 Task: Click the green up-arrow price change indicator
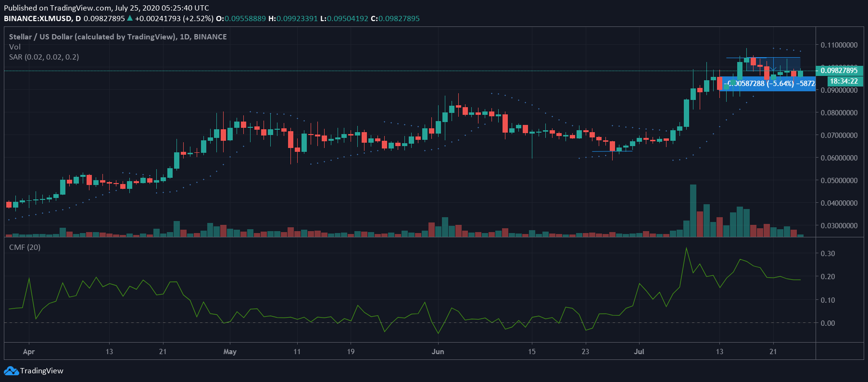pos(130,18)
